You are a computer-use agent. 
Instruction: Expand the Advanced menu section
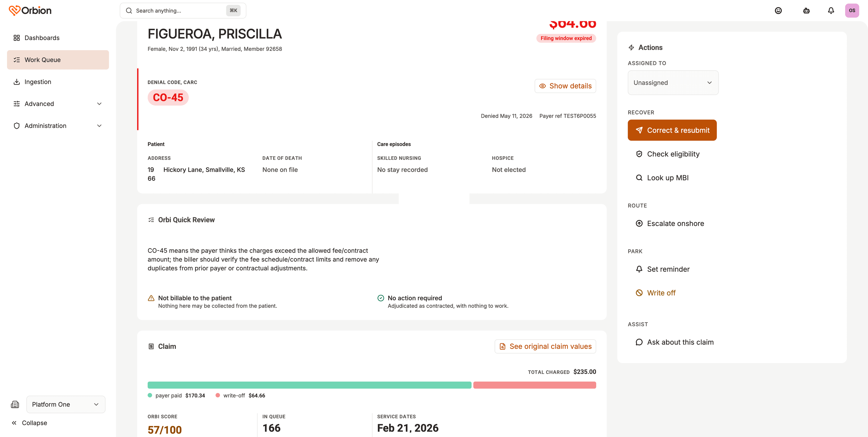click(58, 104)
